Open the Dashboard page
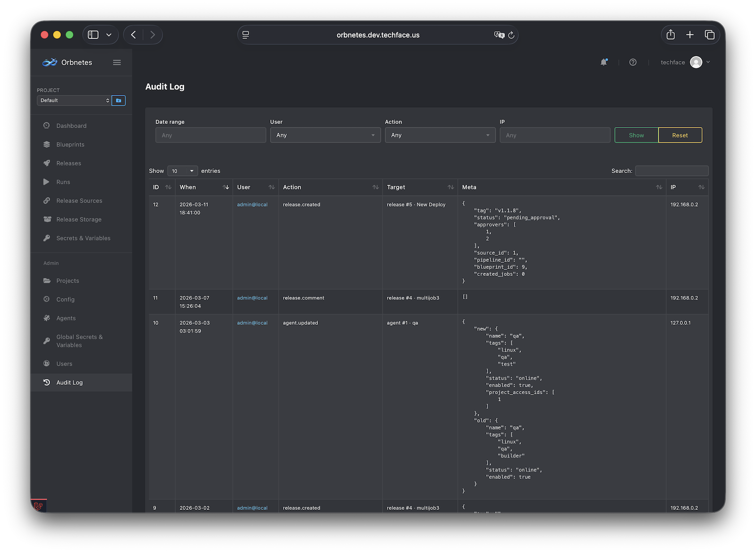The height and width of the screenshot is (553, 756). (71, 125)
